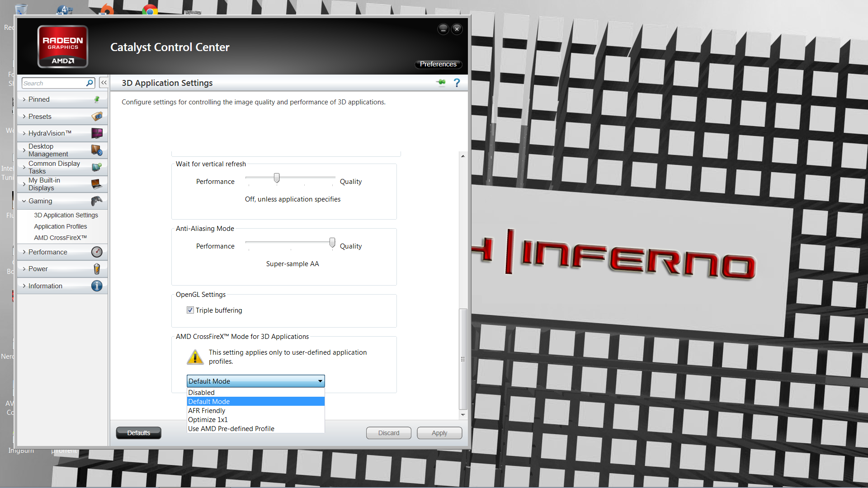Click the Pinned pushpin icon
This screenshot has height=488, width=868.
[x=97, y=99]
